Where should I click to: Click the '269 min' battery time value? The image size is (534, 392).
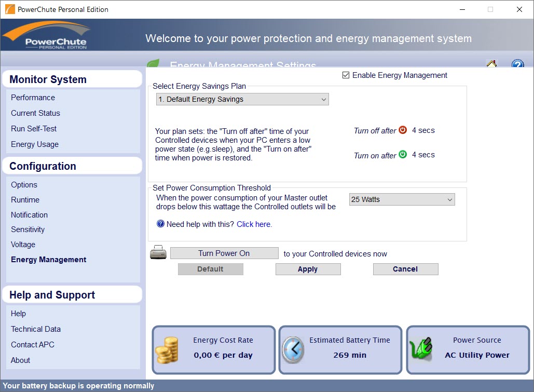click(x=350, y=355)
